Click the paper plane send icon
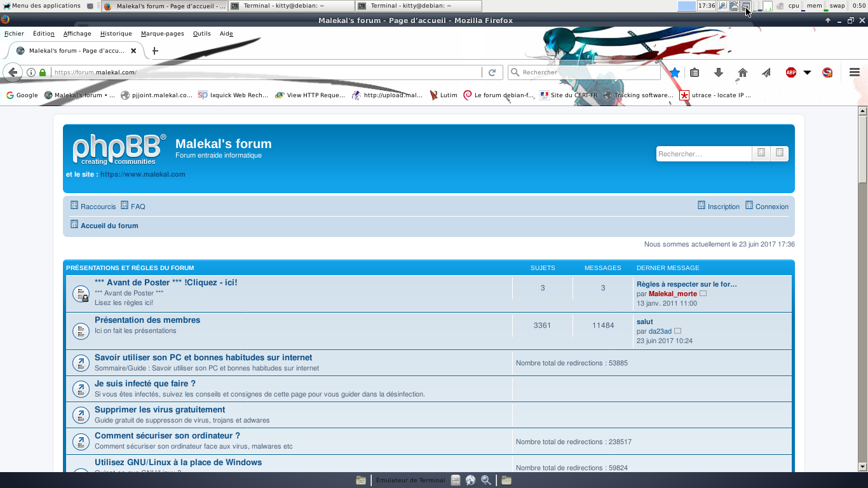This screenshot has height=488, width=868. (x=766, y=72)
